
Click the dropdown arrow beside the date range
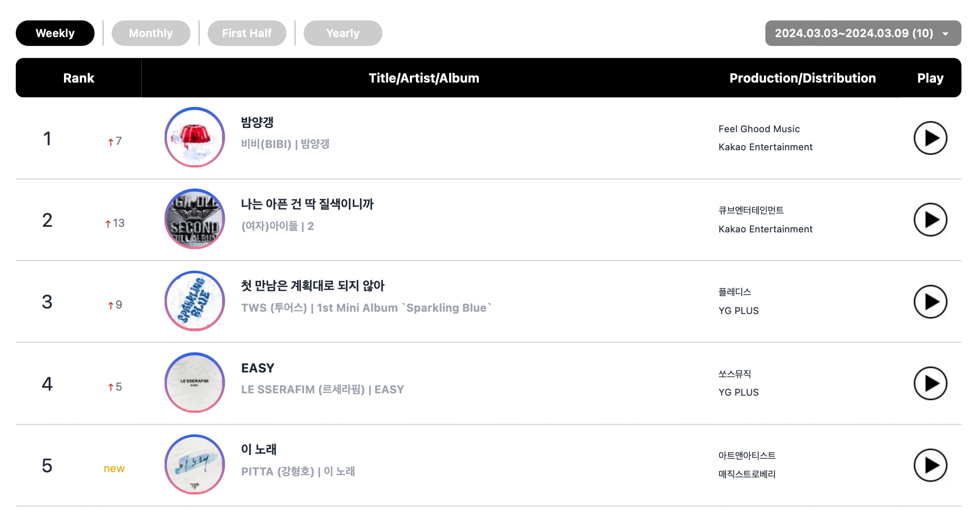945,34
